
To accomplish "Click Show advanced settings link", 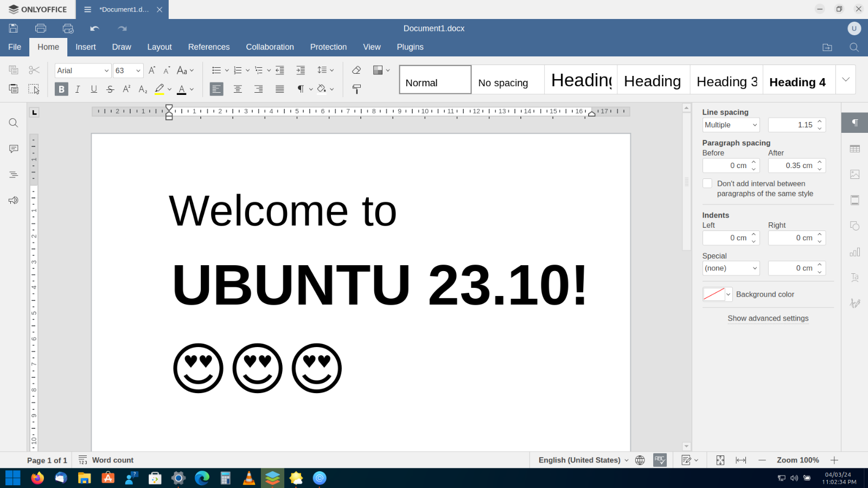I will click(768, 318).
